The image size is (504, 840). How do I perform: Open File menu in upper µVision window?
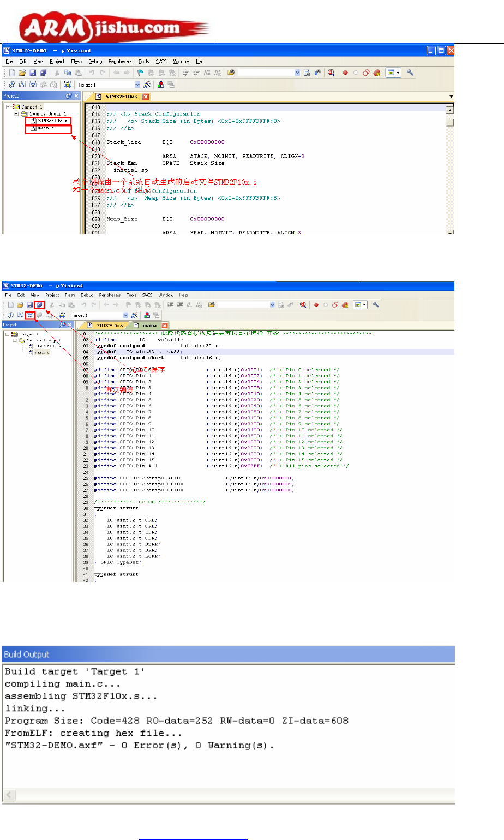click(x=9, y=62)
